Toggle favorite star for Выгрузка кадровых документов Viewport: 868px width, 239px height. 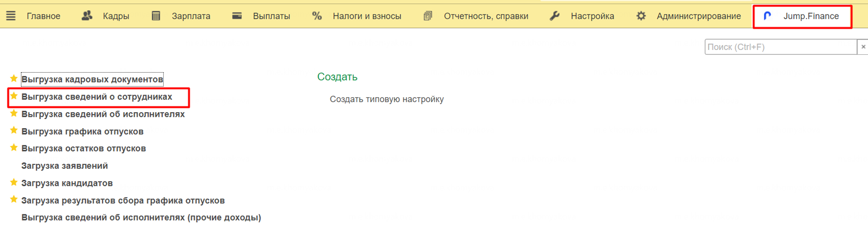(x=14, y=79)
